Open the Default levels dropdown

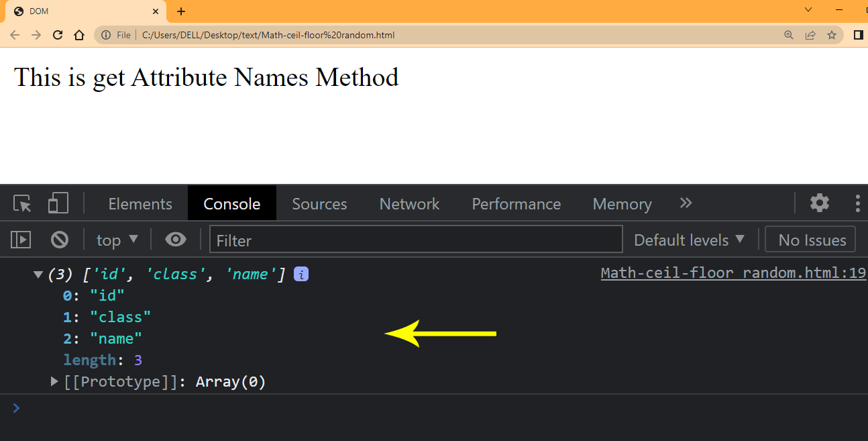pyautogui.click(x=689, y=240)
